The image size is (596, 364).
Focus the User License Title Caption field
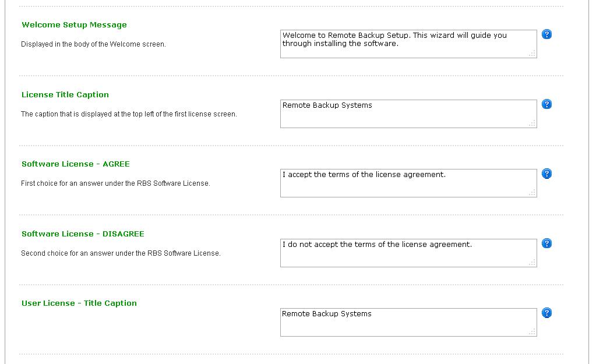408,322
